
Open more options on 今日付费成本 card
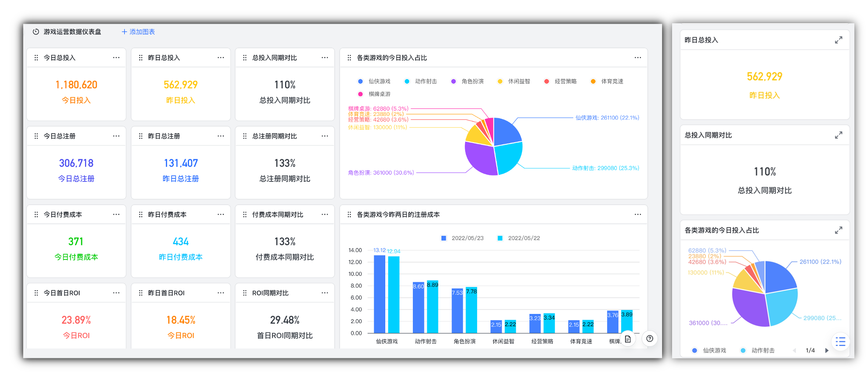pos(116,214)
